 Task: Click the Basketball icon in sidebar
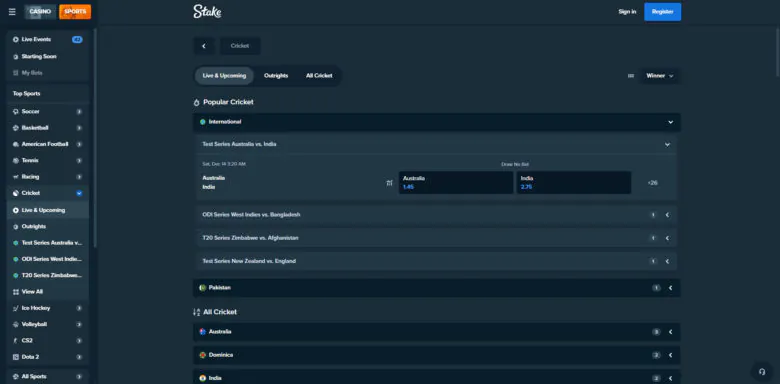pos(15,128)
